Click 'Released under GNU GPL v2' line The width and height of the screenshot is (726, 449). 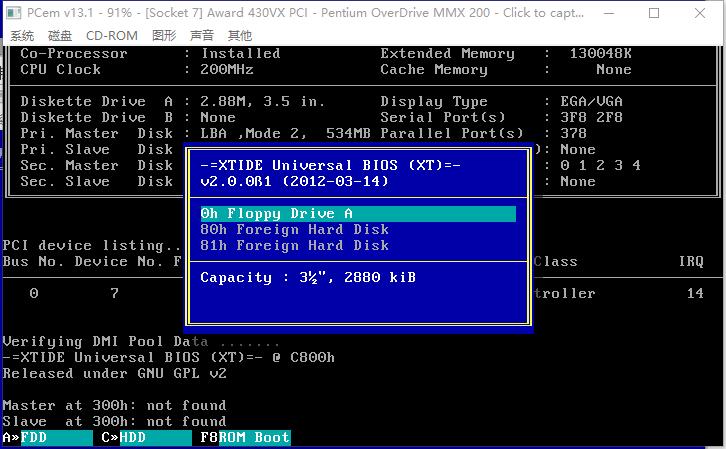pos(114,374)
